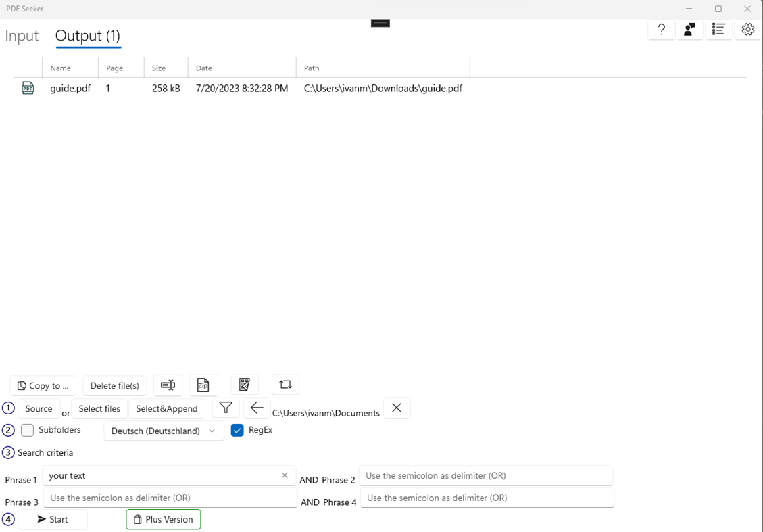Select the edit document script icon
763x532 pixels.
pos(245,384)
